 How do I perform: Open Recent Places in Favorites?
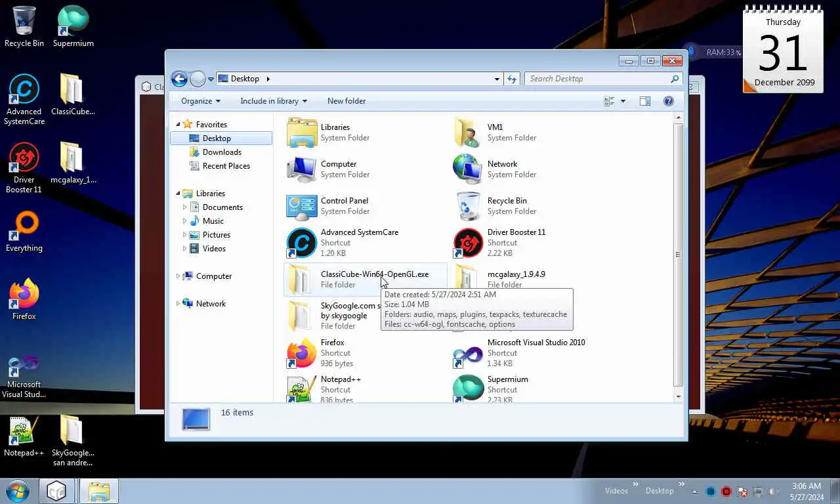pyautogui.click(x=226, y=166)
